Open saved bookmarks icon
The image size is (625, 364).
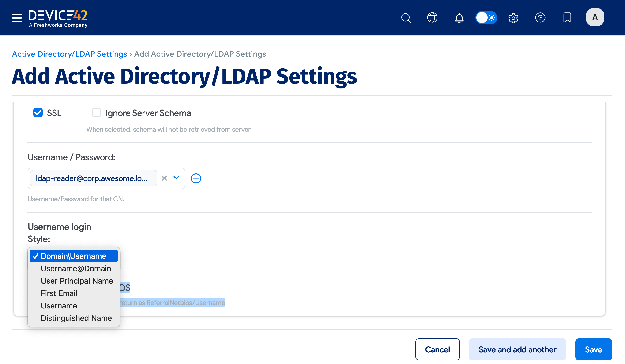pyautogui.click(x=568, y=18)
